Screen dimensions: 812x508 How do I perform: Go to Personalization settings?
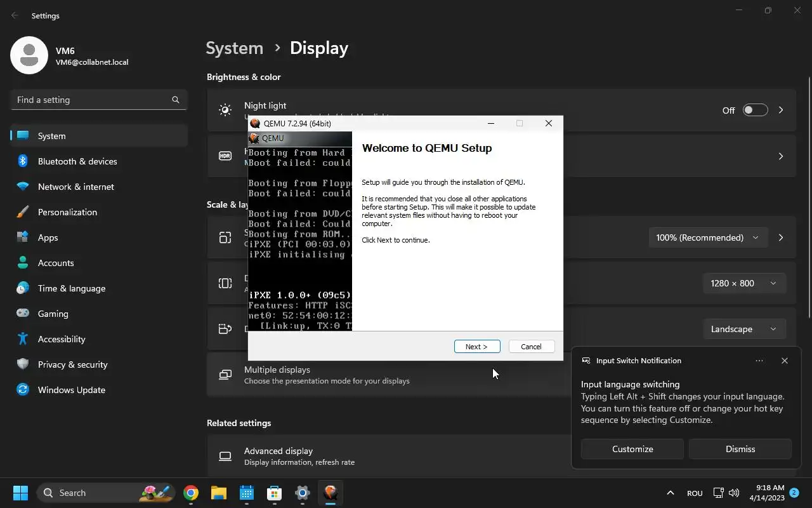pyautogui.click(x=99, y=212)
